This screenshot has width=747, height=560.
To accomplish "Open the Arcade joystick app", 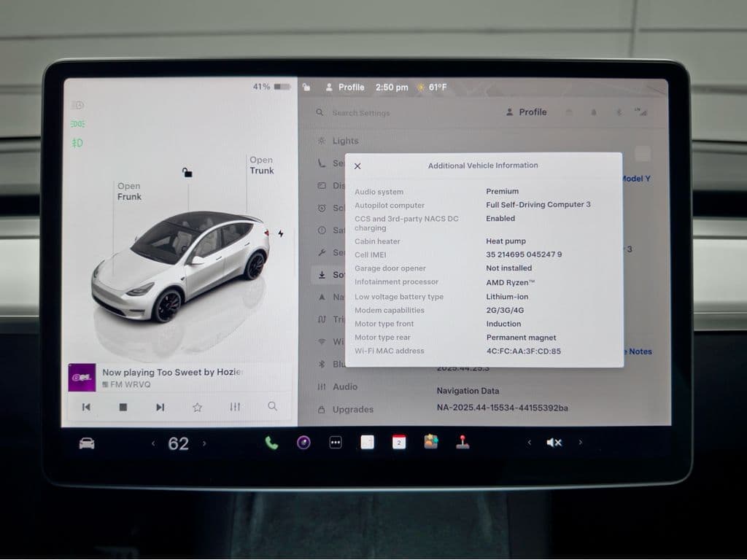I will [462, 441].
